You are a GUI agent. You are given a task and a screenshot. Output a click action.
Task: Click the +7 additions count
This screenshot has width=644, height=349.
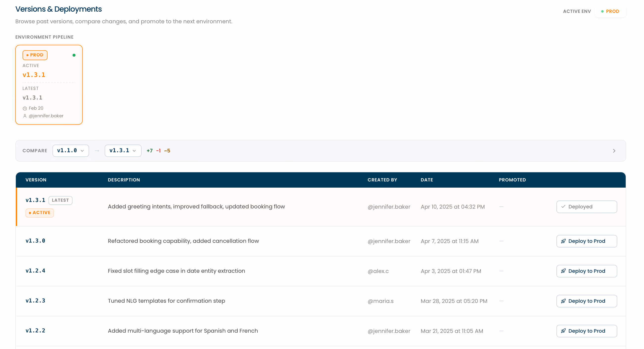pyautogui.click(x=149, y=150)
